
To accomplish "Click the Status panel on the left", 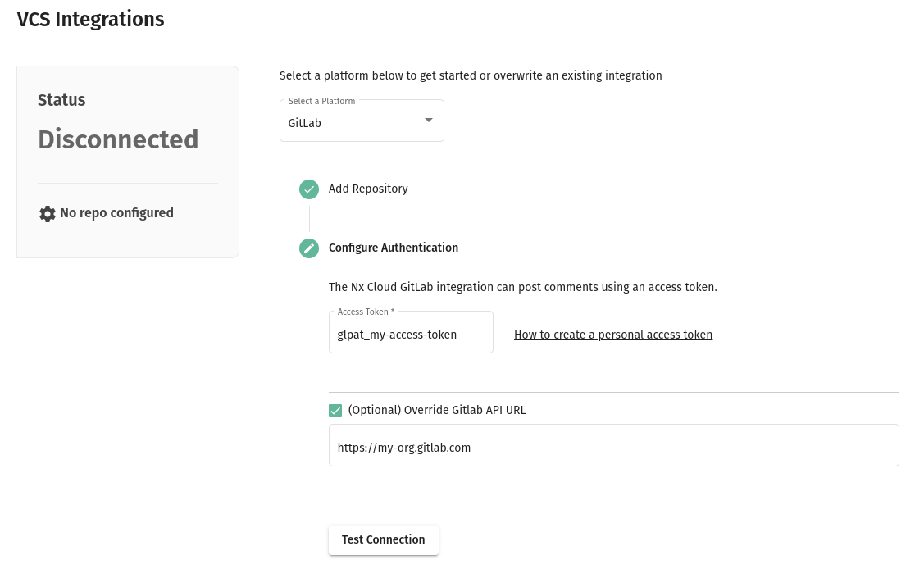I will [127, 162].
